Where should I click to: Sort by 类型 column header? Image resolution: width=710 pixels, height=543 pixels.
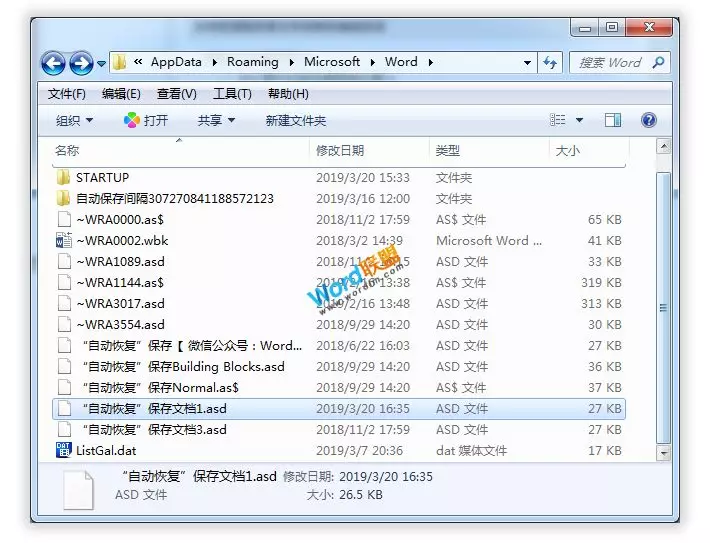(x=489, y=151)
